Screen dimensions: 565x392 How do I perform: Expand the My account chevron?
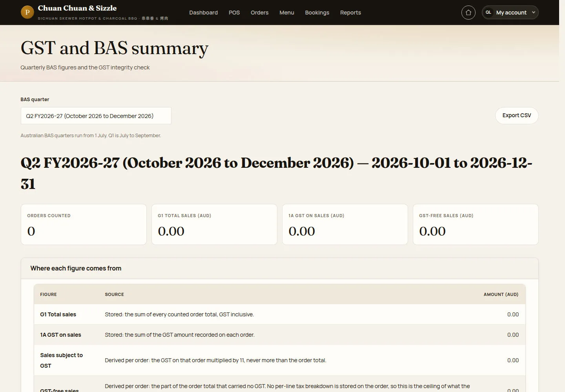coord(533,13)
